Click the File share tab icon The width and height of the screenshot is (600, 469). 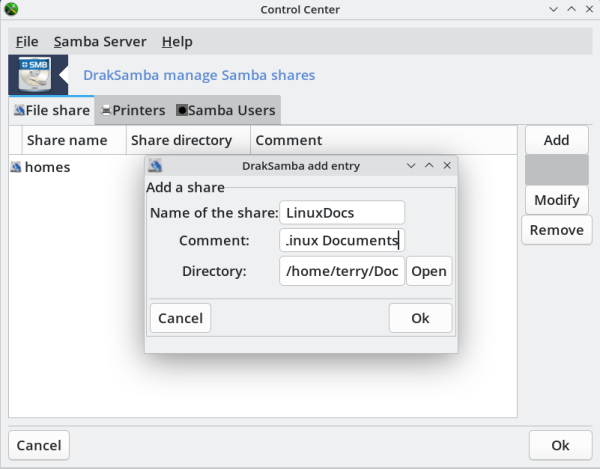point(19,111)
